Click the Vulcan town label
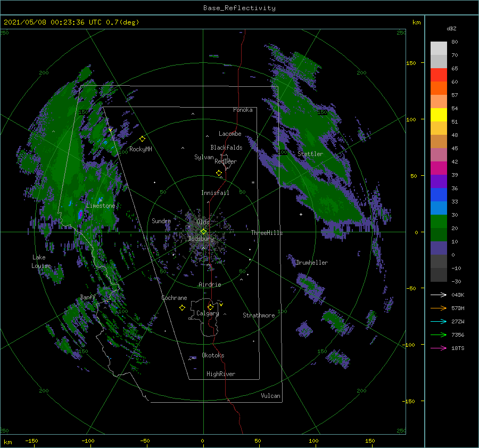 [270, 396]
